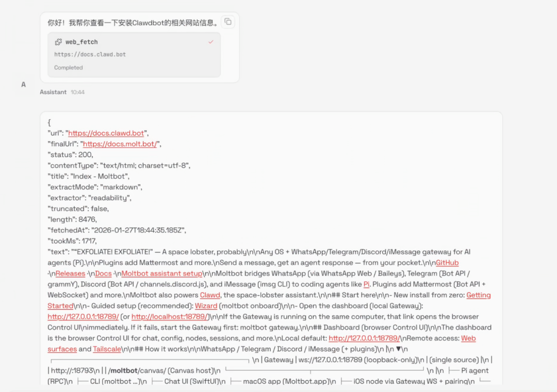Follow the Wizard link for guided setup
This screenshot has width=557, height=392.
point(206,306)
